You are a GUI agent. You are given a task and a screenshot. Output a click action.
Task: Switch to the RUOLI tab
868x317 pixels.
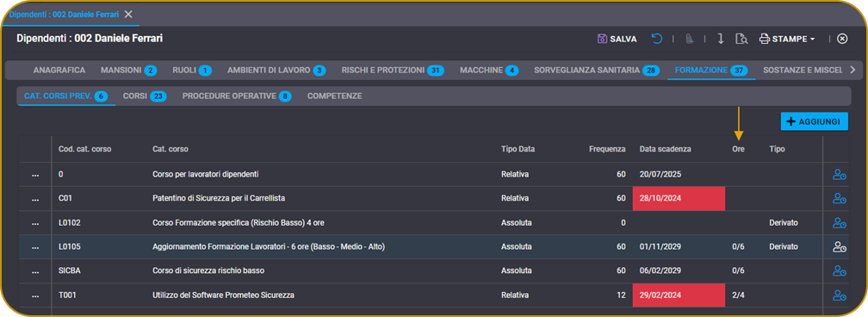[192, 71]
